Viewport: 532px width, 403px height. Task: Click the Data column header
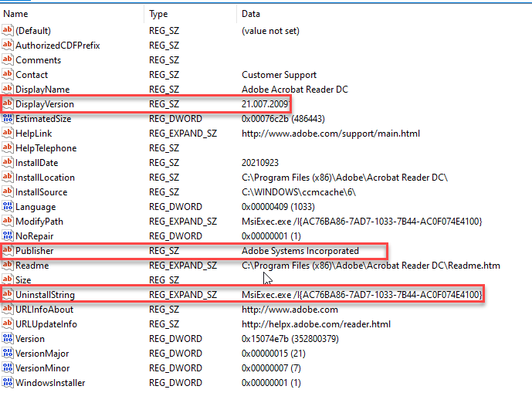384,14
